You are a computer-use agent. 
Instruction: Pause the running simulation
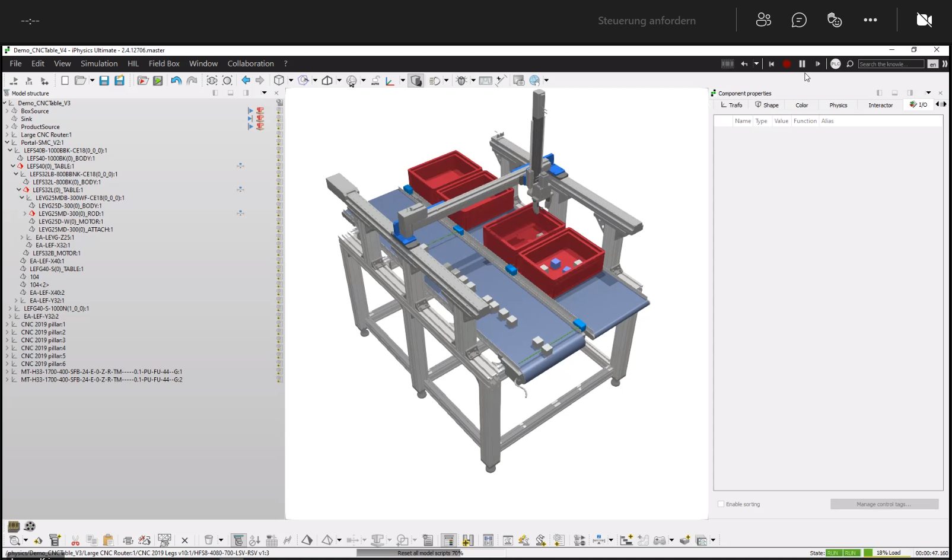[x=802, y=63]
